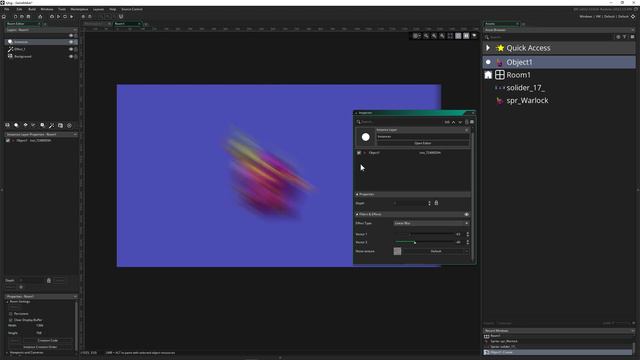Screen dimensions: 640x360
Task: Click Create Path Layer icon below layers
Action: (33, 125)
